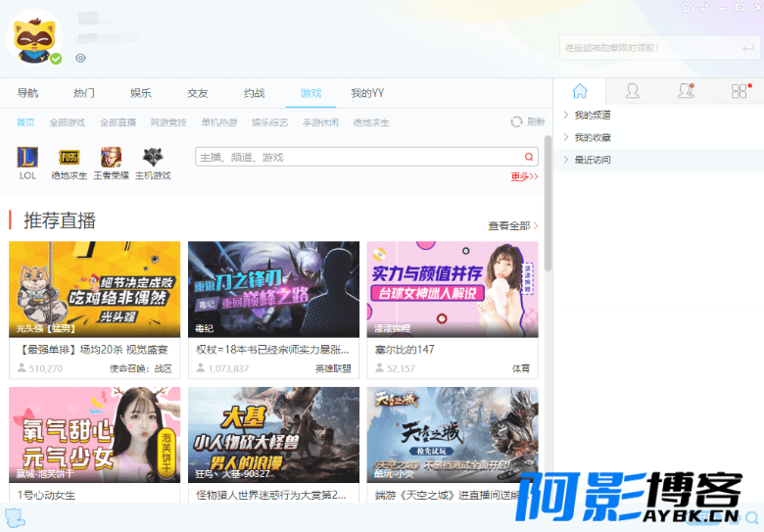Open the 主机游戏 raccoon icon
This screenshot has height=532, width=764.
[152, 159]
